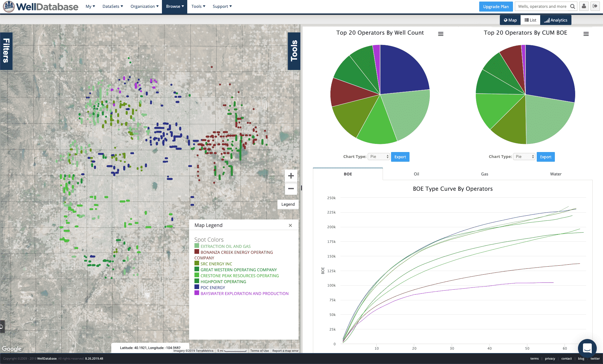Open CUM BOE Chart Type dropdown
This screenshot has width=603, height=364.
pyautogui.click(x=524, y=157)
